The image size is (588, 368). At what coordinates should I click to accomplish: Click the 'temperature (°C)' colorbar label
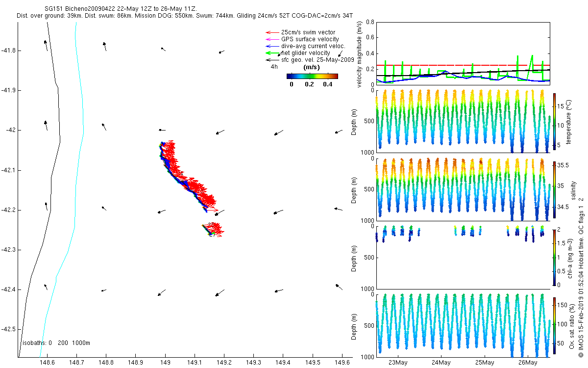(x=569, y=122)
